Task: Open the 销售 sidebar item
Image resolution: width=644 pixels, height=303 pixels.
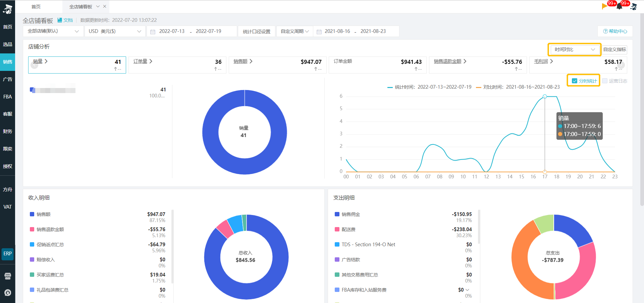Action: [x=7, y=62]
